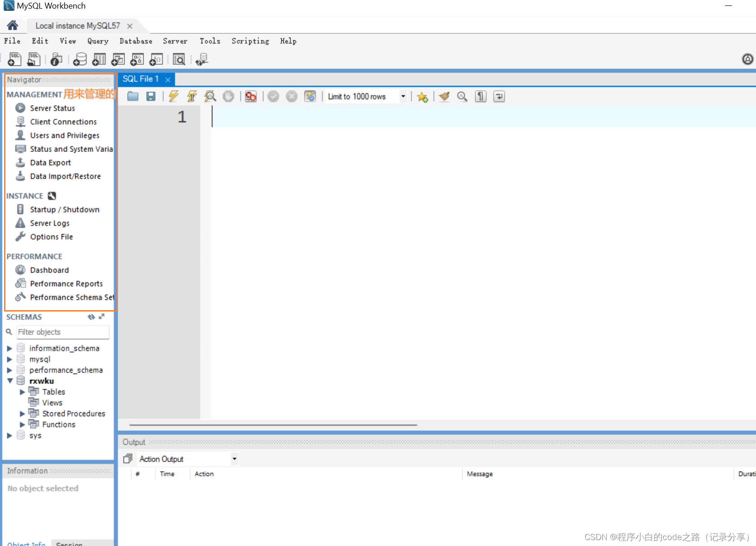Viewport: 756px width, 546px height.
Task: Open Startup / Shutdown instance page
Action: click(65, 210)
